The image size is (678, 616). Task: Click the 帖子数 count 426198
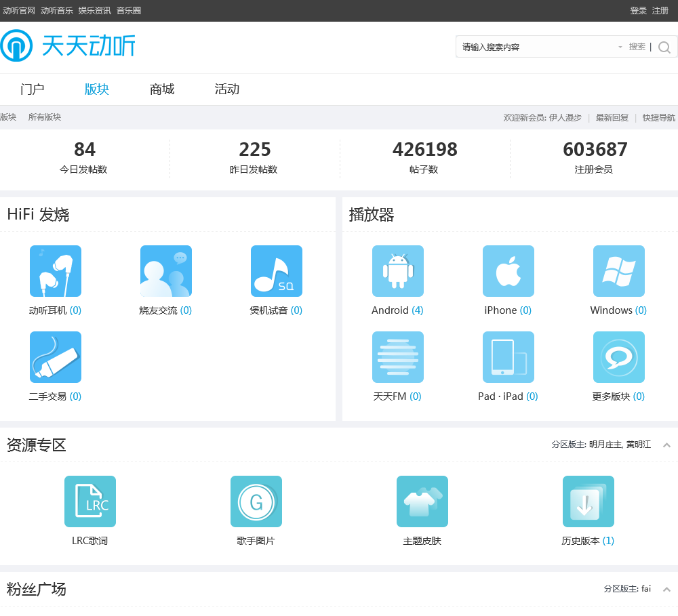[x=424, y=150]
